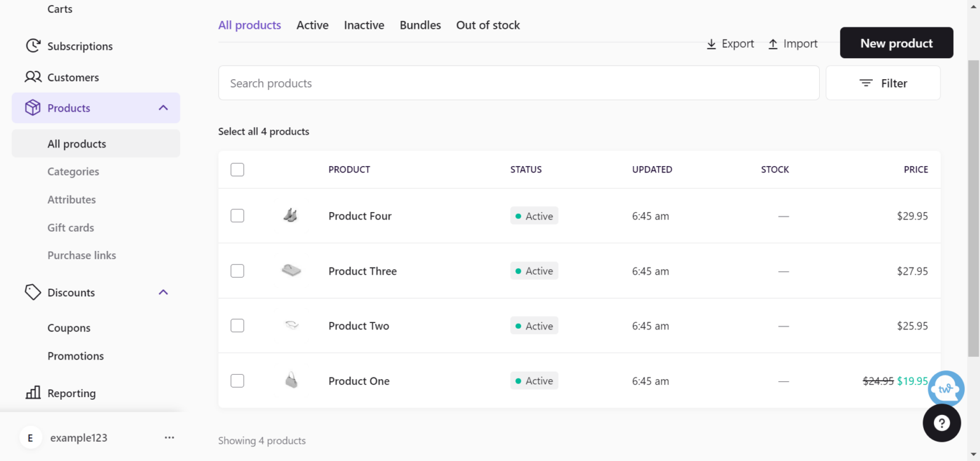Open the Product Four shoe thumbnail
The width and height of the screenshot is (980, 461).
[291, 216]
